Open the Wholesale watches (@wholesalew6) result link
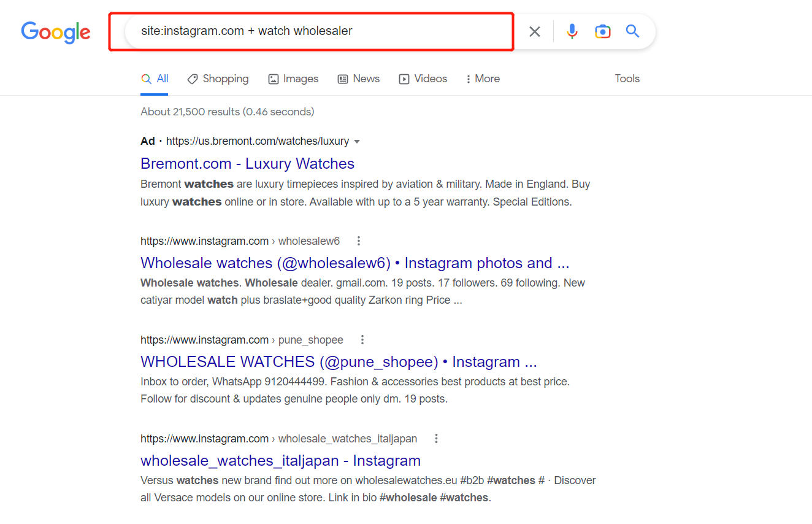 tap(355, 263)
